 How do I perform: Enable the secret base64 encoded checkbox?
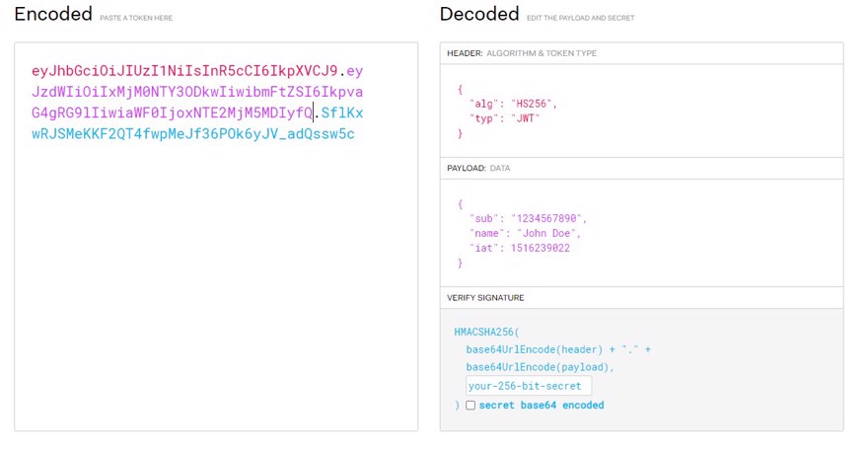(470, 406)
